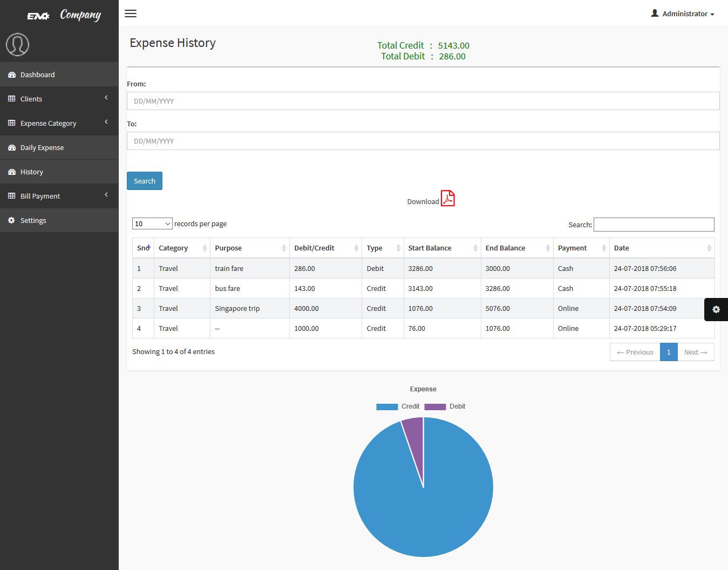Screen dimensions: 728x570
Task: Click the hamburger menu icon
Action: tap(131, 13)
